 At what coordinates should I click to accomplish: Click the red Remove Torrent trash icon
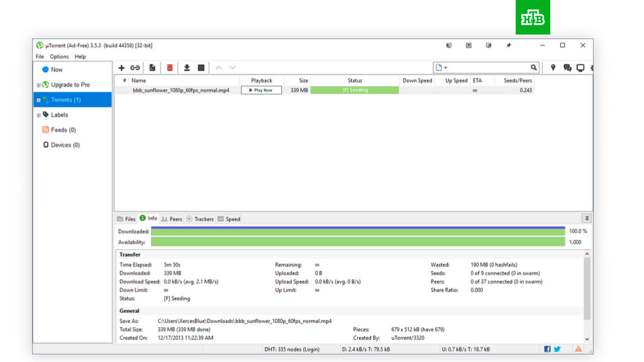[170, 68]
